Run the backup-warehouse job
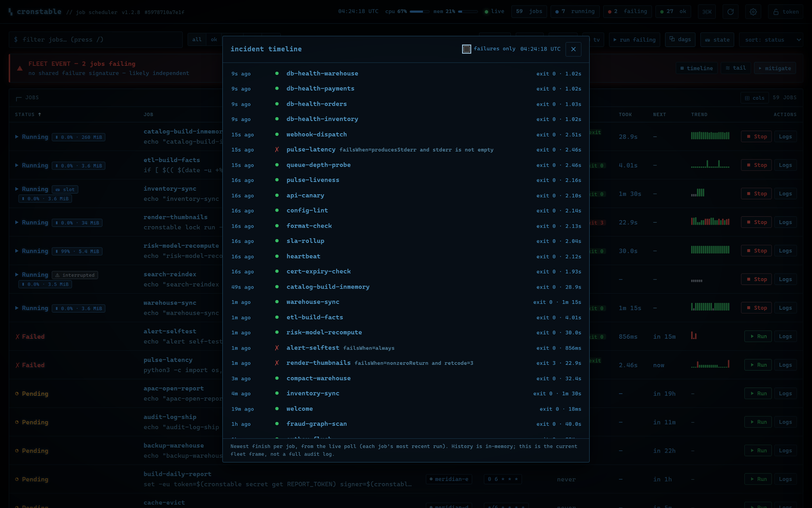Viewport: 812px width, 508px height. (x=758, y=450)
